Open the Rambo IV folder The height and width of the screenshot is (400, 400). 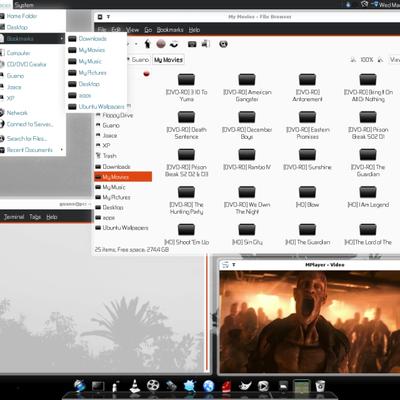pos(247,159)
